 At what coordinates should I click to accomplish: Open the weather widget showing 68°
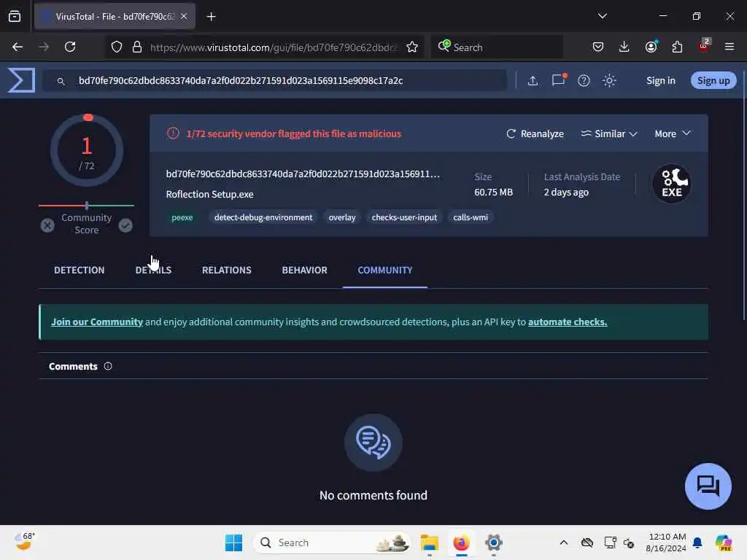coord(25,542)
